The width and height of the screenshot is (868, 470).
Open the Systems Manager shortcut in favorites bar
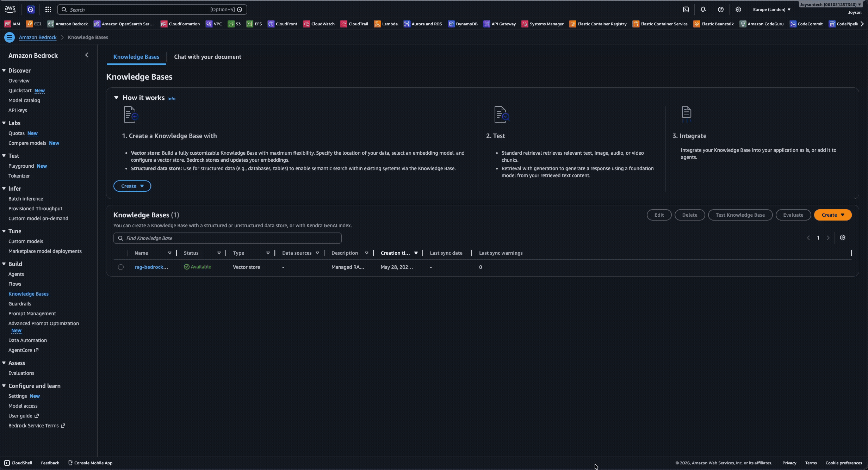542,24
